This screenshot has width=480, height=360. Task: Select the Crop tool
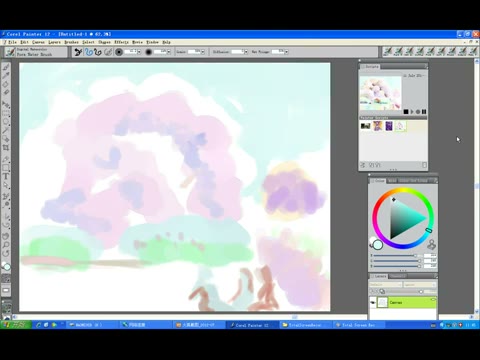tap(6, 148)
